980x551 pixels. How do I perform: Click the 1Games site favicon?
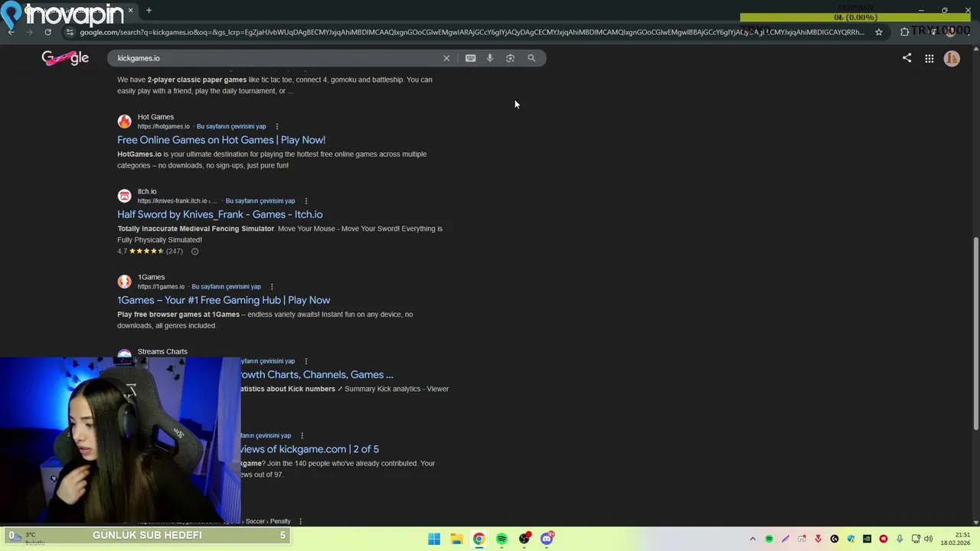(124, 282)
